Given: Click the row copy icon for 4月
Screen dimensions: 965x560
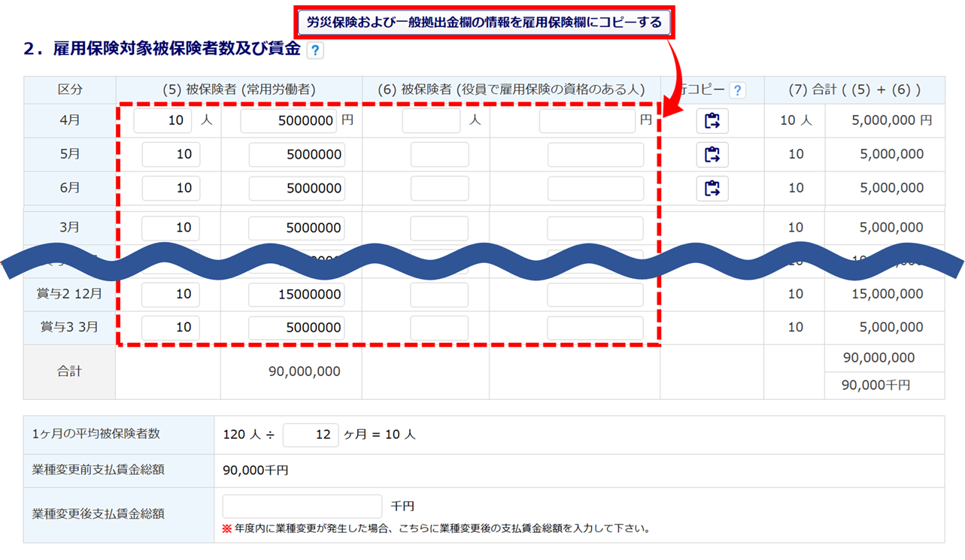Looking at the screenshot, I should (x=712, y=121).
